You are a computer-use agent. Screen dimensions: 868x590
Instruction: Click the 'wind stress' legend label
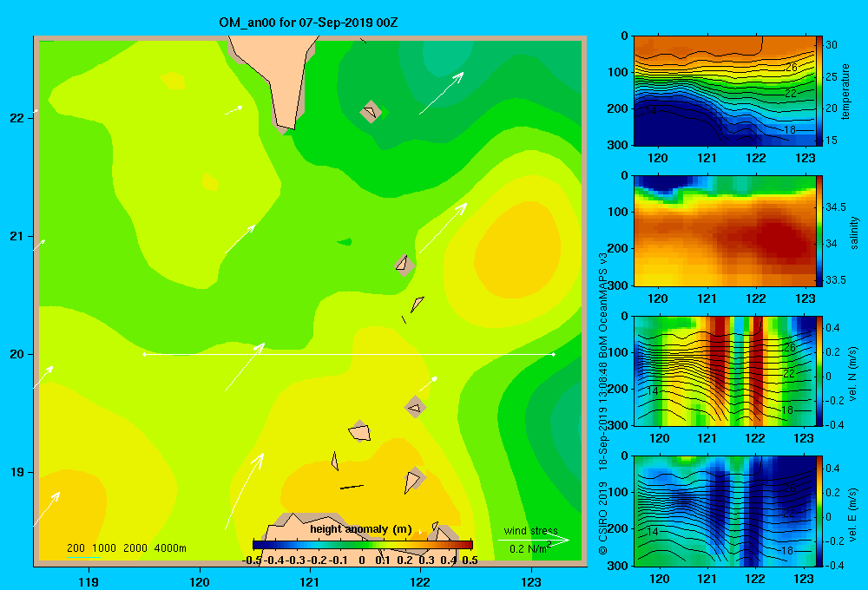pos(530,530)
